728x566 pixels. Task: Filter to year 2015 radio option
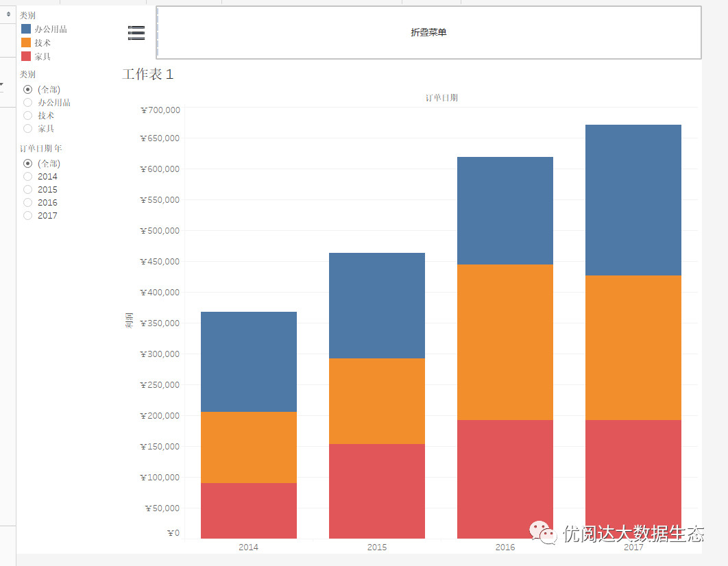click(x=28, y=189)
